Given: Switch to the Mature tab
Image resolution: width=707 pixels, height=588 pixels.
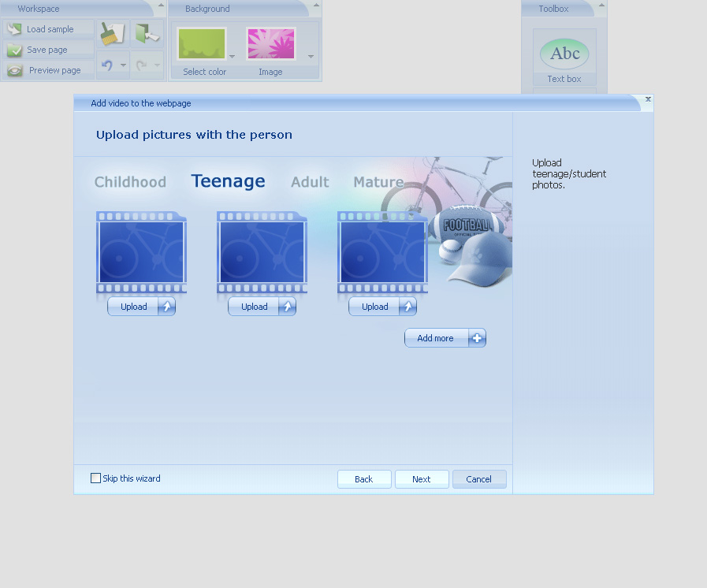Looking at the screenshot, I should [379, 182].
